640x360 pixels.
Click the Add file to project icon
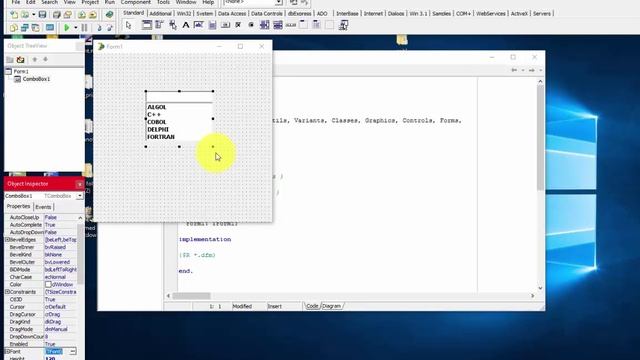pos(82,15)
